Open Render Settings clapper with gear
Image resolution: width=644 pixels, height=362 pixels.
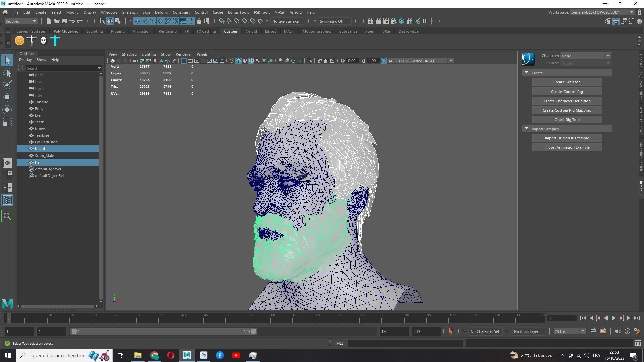click(x=393, y=21)
